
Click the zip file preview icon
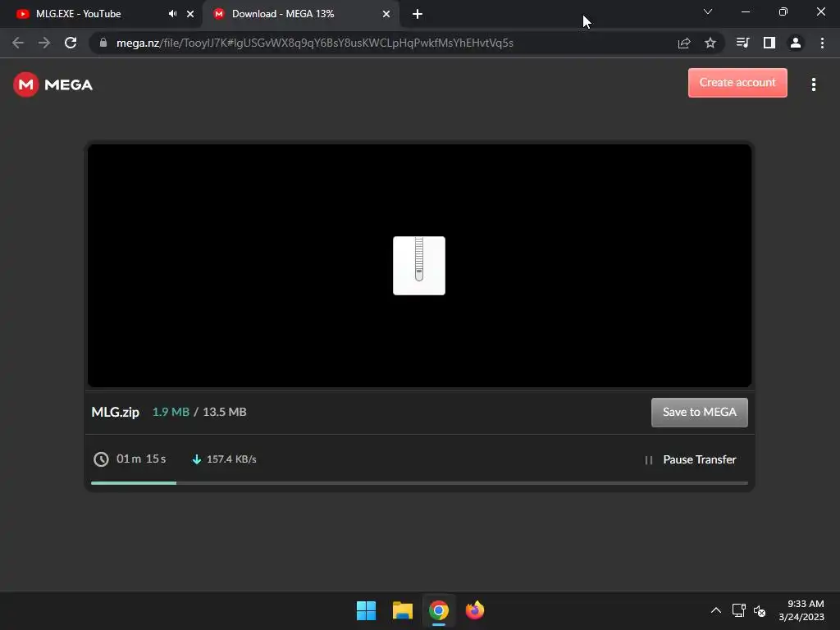click(419, 266)
